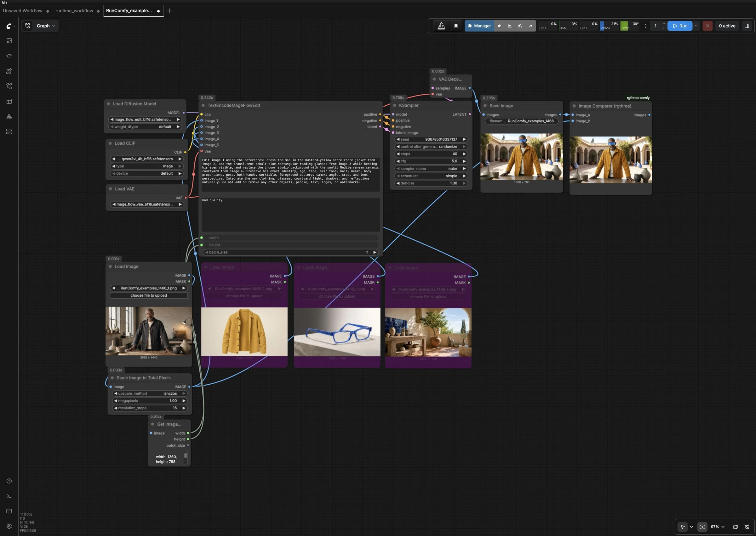Click the fit view focus icon

click(x=702, y=527)
